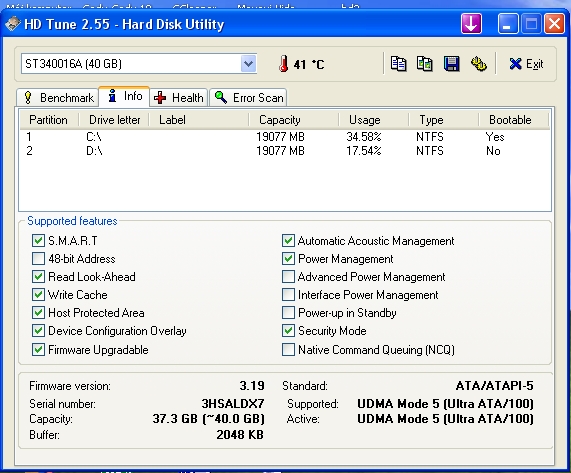Click the standard value ATA/ATAPI-5
The height and width of the screenshot is (473, 571).
click(494, 386)
